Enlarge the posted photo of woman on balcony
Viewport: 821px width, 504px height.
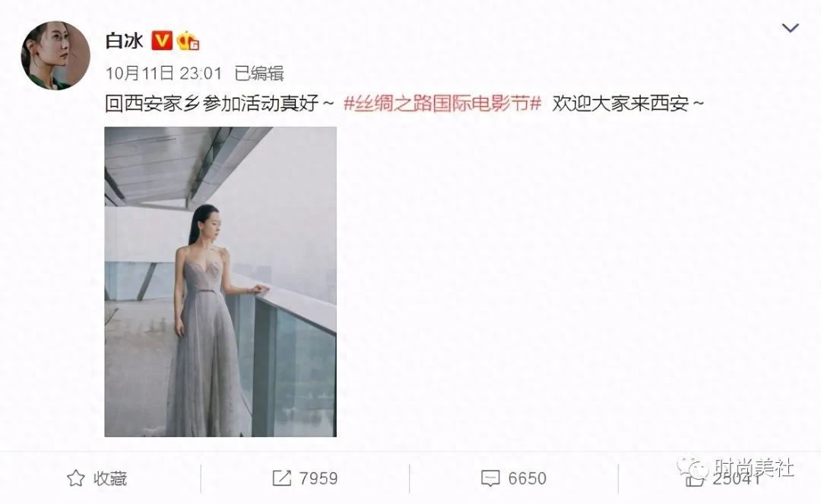coord(220,281)
